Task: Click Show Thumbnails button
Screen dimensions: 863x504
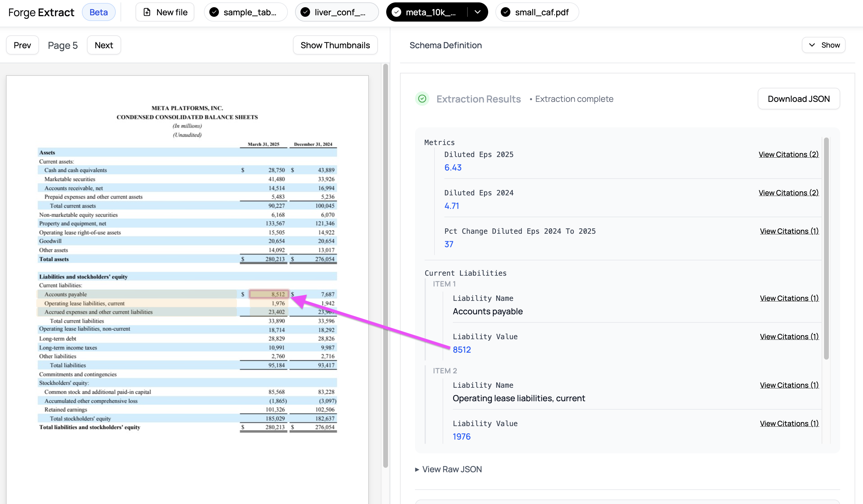Action: coord(335,45)
